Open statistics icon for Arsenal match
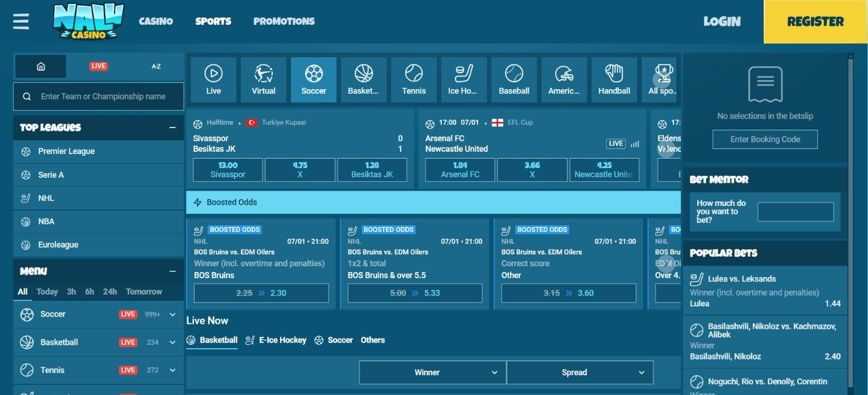The width and height of the screenshot is (868, 395). click(635, 144)
